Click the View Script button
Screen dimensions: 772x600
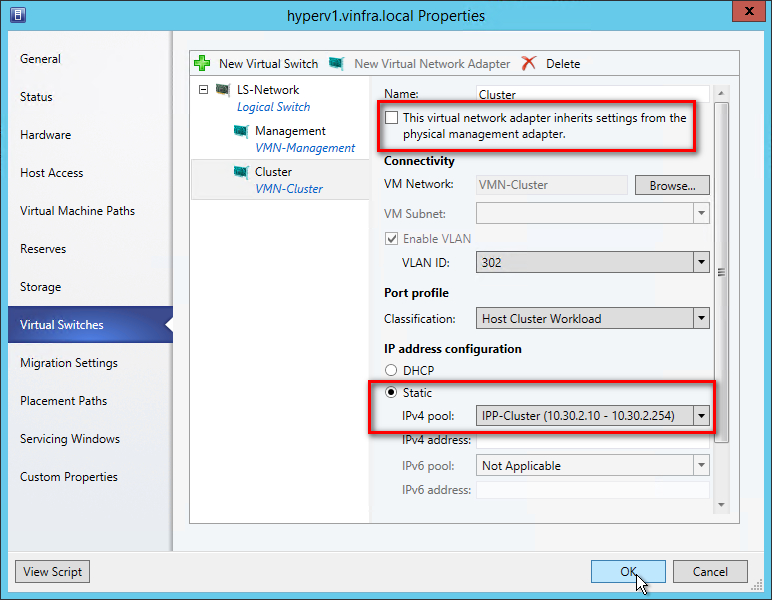pos(52,572)
